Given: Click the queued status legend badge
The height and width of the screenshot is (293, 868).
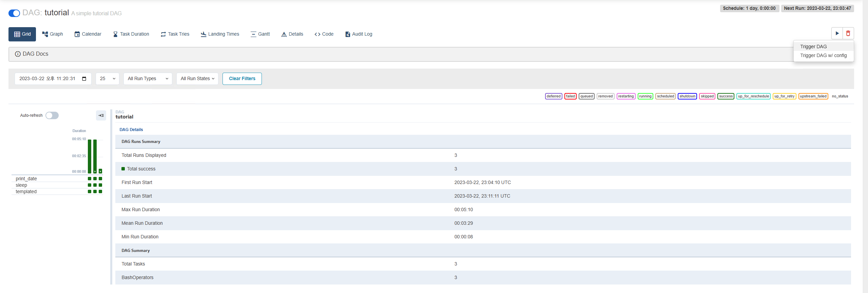Looking at the screenshot, I should (x=586, y=96).
